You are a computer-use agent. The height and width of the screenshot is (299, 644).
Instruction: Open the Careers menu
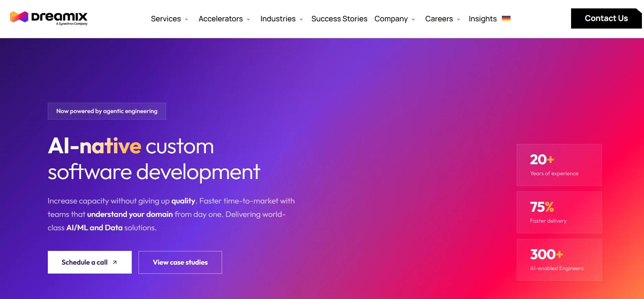[x=439, y=19]
